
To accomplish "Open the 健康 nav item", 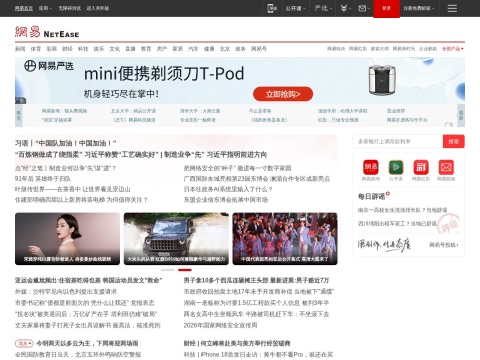I will (209, 49).
